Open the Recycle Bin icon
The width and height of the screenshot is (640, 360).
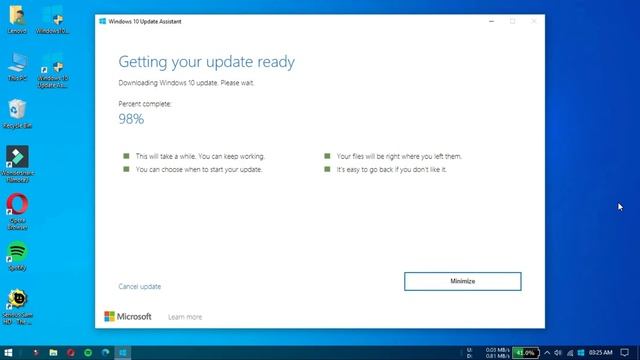pyautogui.click(x=17, y=114)
